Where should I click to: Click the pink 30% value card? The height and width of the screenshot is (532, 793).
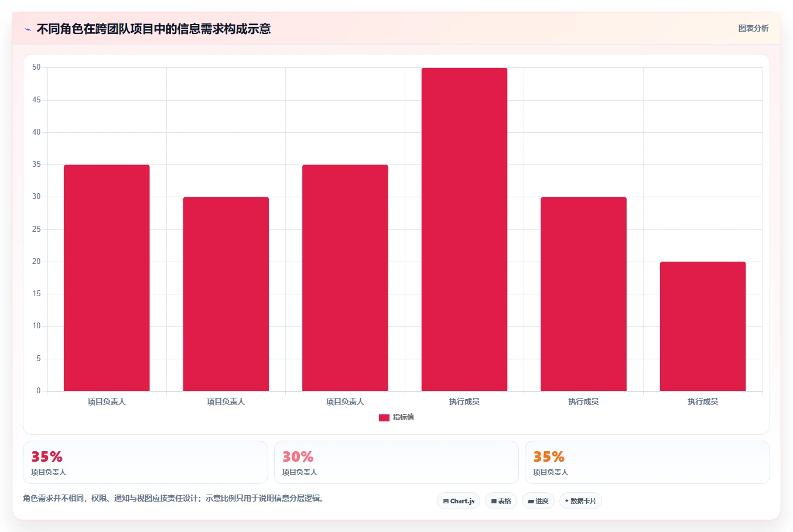click(x=396, y=462)
